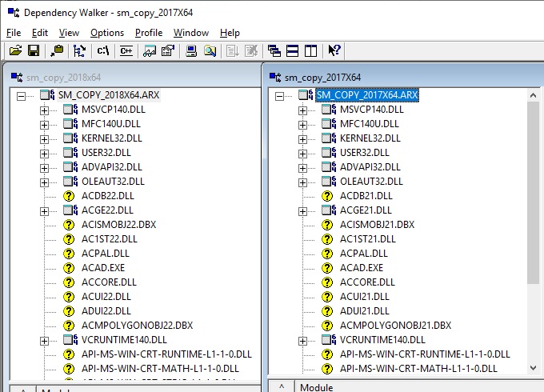Screen dimensions: 544x392
Task: Click the module icon beside OLEAUT32.DLL in 2018x64
Action: coord(70,181)
